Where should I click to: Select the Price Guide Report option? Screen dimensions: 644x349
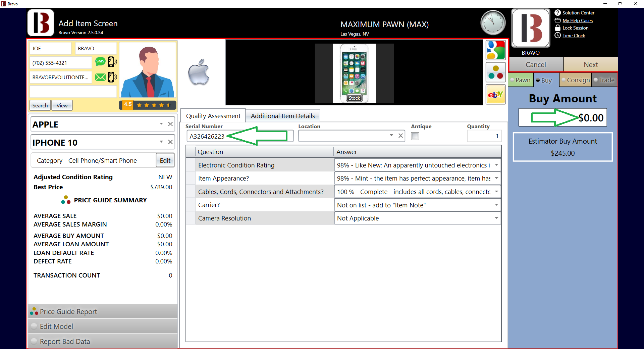pyautogui.click(x=103, y=312)
